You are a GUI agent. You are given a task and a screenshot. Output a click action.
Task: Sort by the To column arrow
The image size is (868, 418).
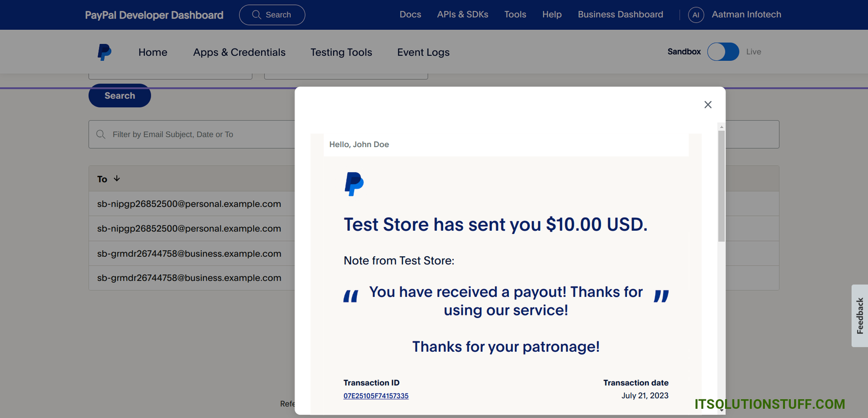117,179
